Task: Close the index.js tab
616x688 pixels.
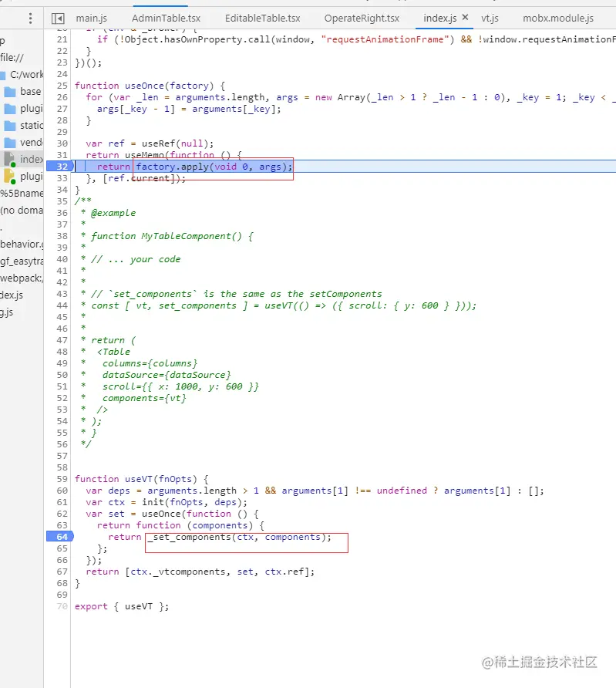Action: pos(465,18)
